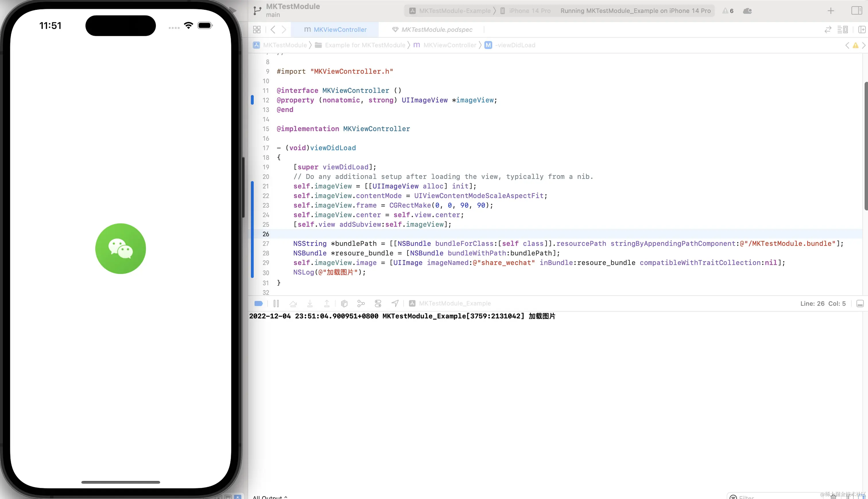Click the simulator Wi-Fi status icon
The image size is (868, 499).
(x=188, y=25)
